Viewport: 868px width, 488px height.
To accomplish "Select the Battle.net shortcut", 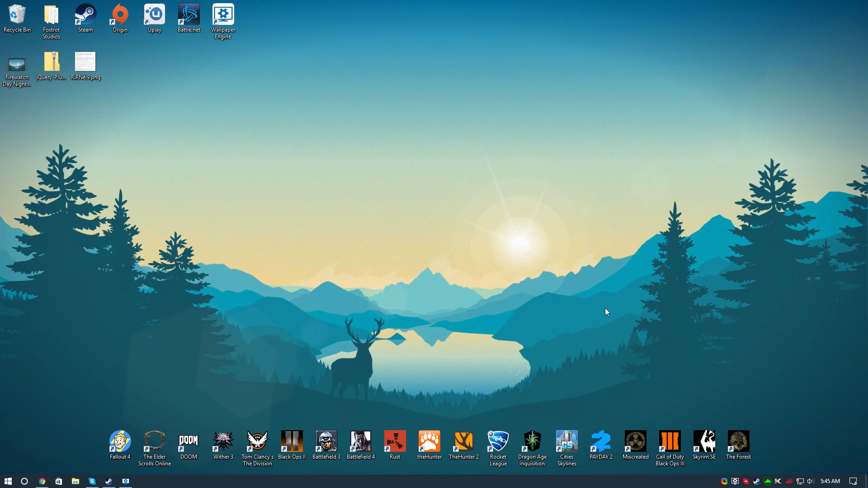I will point(189,15).
